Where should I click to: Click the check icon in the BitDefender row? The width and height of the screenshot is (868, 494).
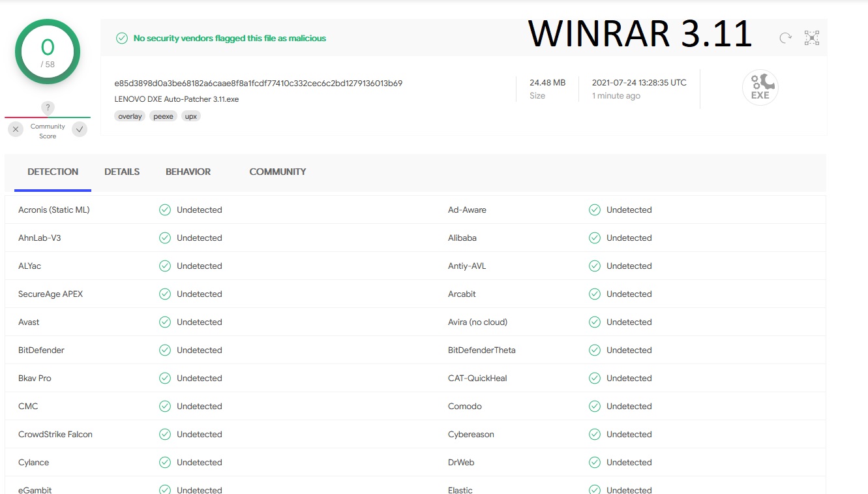(x=165, y=350)
